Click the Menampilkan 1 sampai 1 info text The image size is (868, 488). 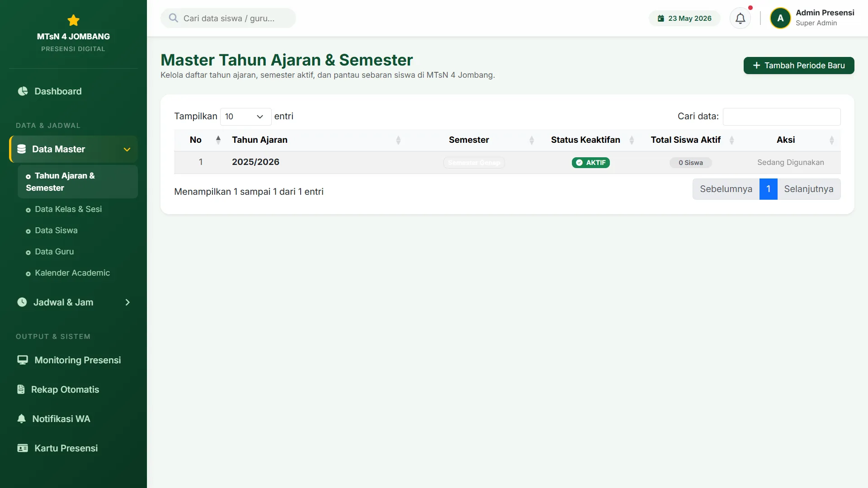click(x=249, y=192)
